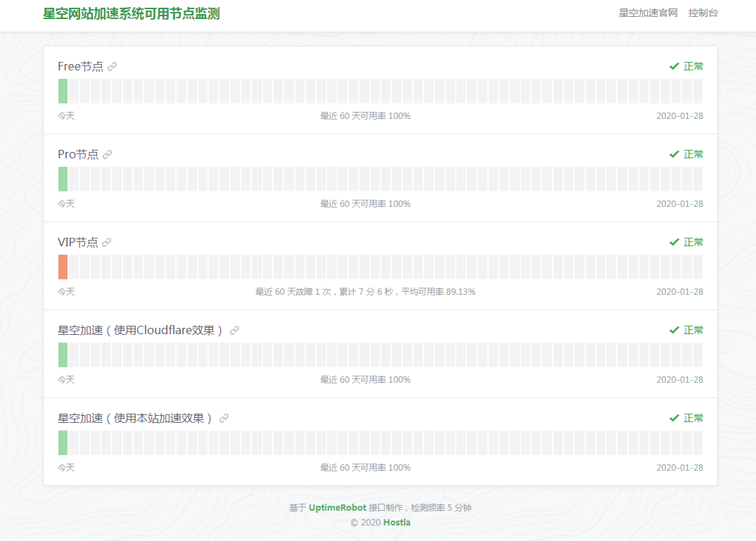
Task: Click the VIP节点 outage summary 最近 60 天故障 1 次
Action: pyautogui.click(x=293, y=292)
